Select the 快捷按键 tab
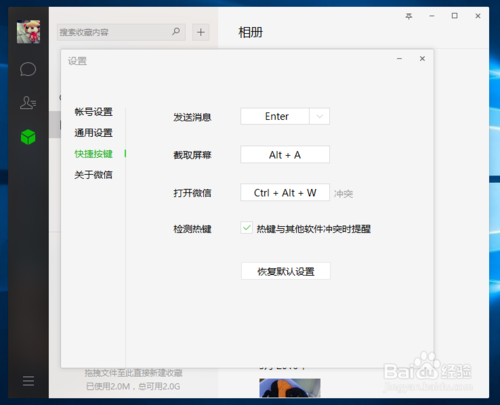 [93, 154]
